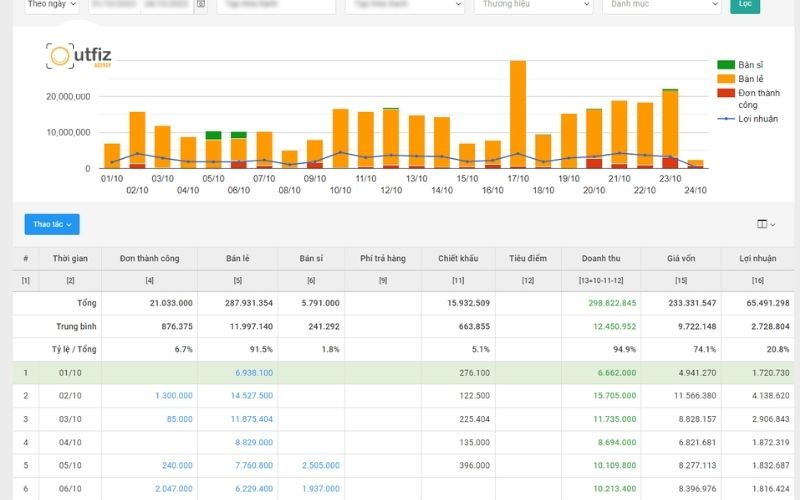Select revenue 15.705.000 in 02/10 row

(614, 396)
